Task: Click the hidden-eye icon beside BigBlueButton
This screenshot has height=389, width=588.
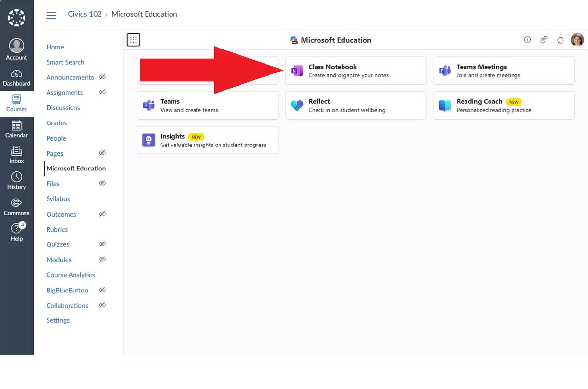Action: (102, 290)
